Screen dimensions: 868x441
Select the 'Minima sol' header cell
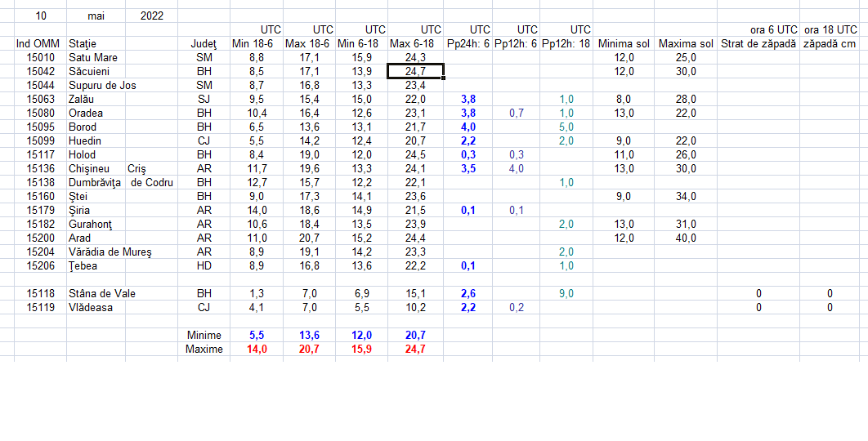[624, 44]
